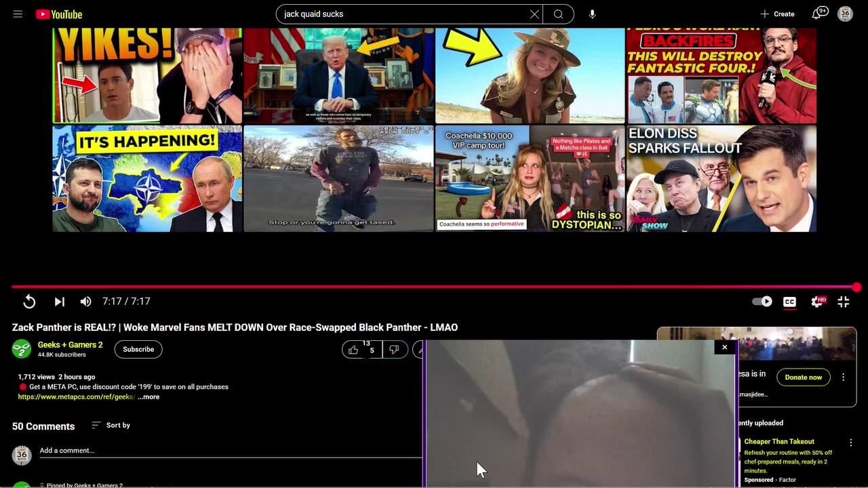Exit full screen mode
The width and height of the screenshot is (868, 488).
coord(844,302)
